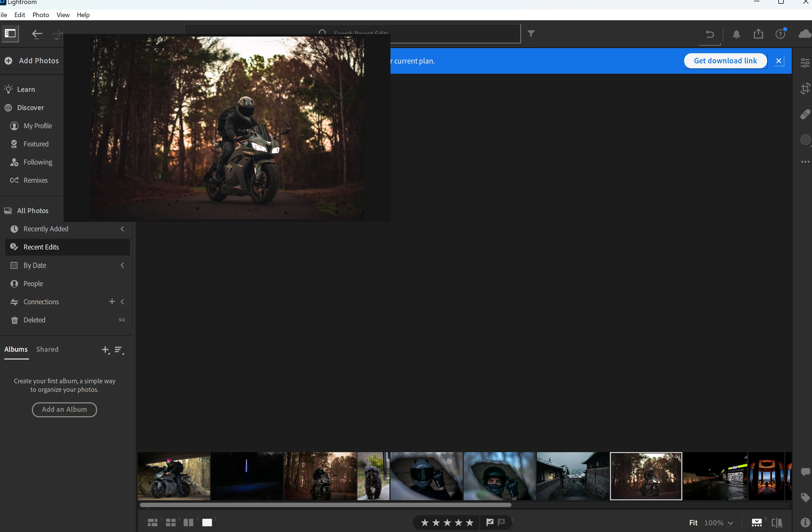Flag photo as rejected

pyautogui.click(x=501, y=522)
